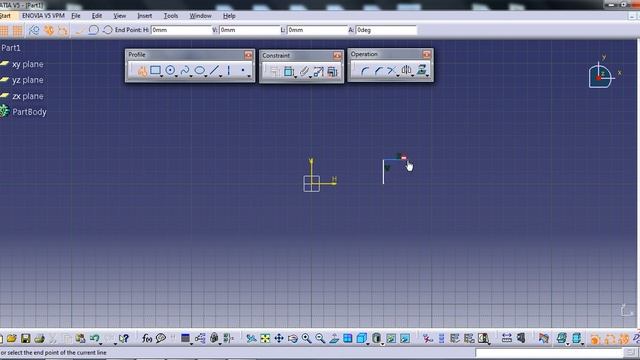The width and height of the screenshot is (640, 360).
Task: Undo the last action
Action: tap(94, 338)
